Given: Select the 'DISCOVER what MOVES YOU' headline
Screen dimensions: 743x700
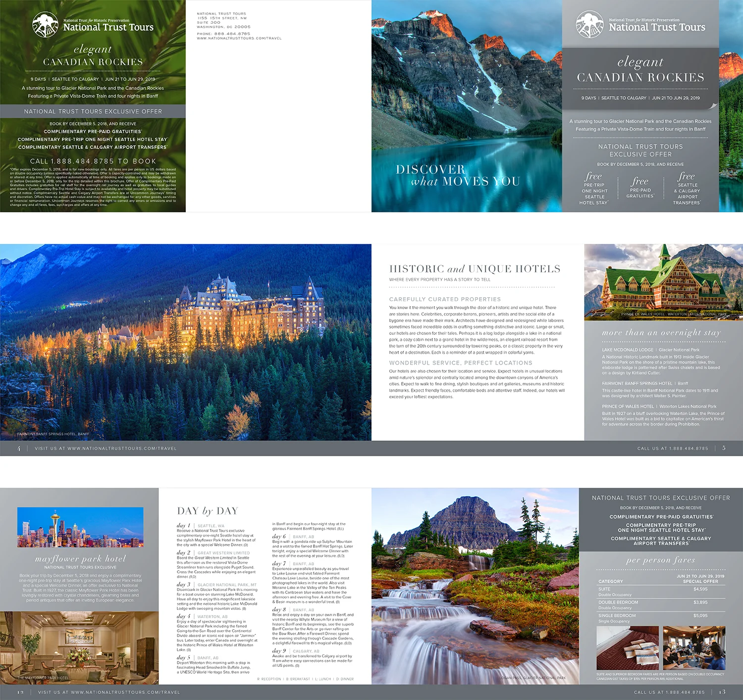Looking at the screenshot, I should (x=458, y=175).
